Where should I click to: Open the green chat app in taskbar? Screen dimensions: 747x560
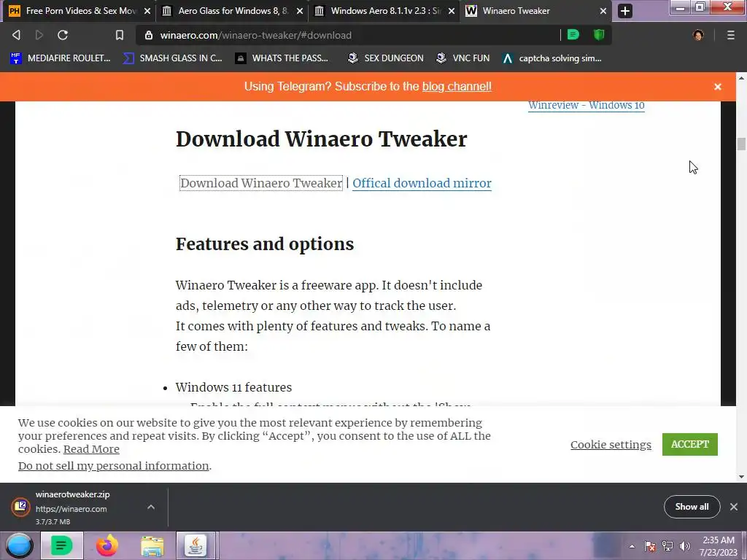[x=61, y=545]
